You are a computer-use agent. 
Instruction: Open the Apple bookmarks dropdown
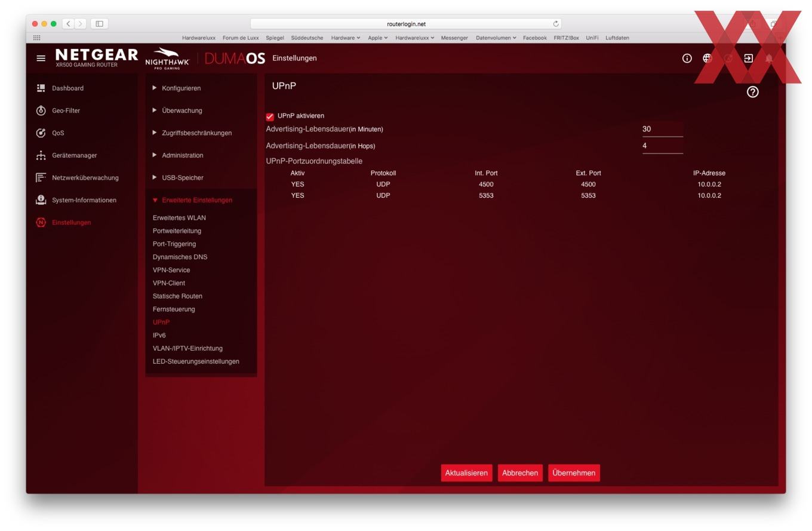(377, 38)
